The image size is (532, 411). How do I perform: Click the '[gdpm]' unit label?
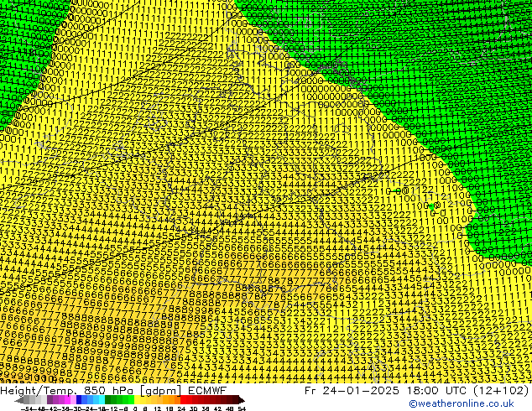[163, 391]
